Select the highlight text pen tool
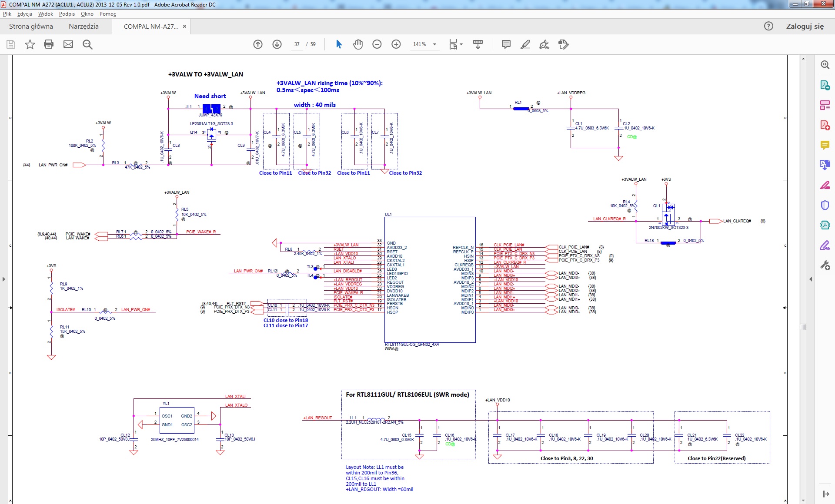This screenshot has height=504, width=835. tap(525, 44)
